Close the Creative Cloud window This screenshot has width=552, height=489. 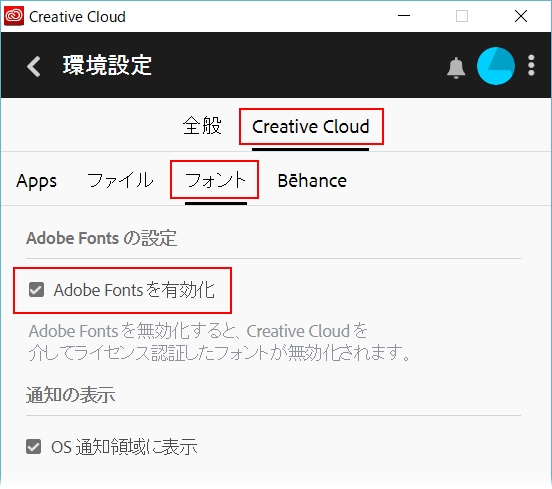pos(521,16)
